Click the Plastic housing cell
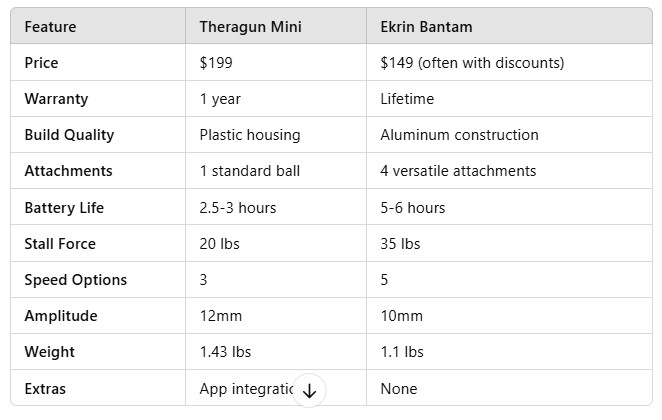This screenshot has height=420, width=662. (x=250, y=135)
